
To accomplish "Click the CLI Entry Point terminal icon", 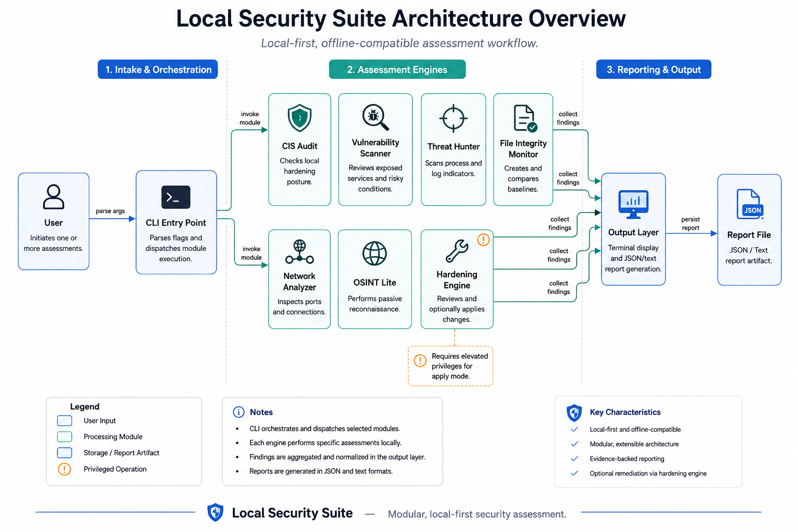I will (176, 197).
